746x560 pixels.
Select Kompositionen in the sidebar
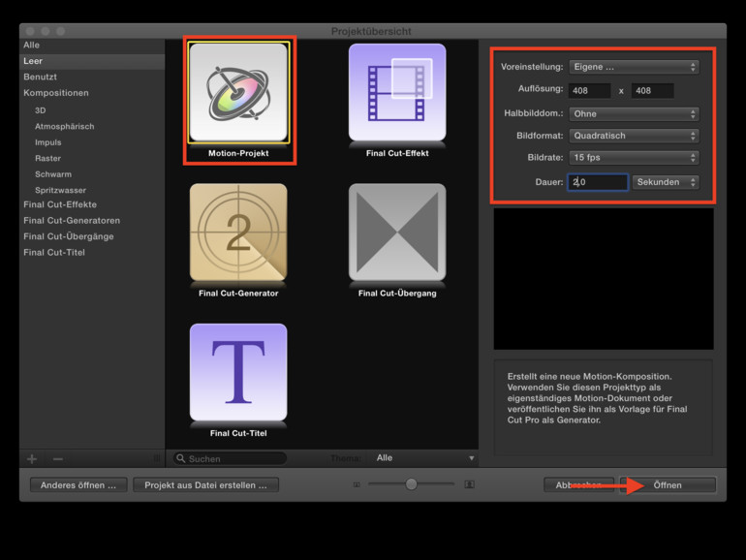[56, 93]
